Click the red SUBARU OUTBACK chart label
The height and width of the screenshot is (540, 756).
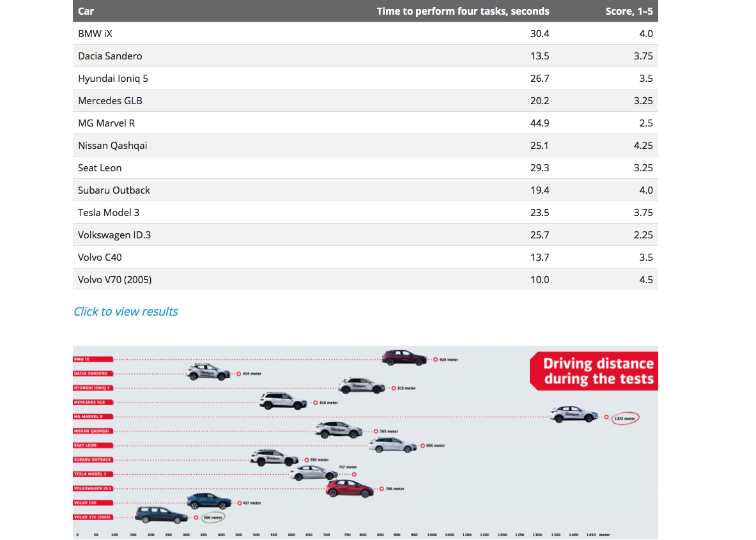click(x=93, y=460)
